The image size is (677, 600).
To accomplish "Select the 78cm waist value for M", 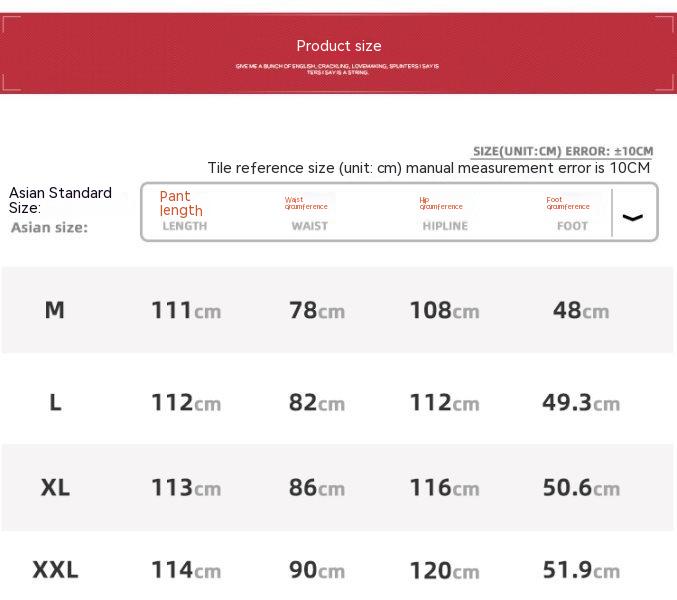I will click(x=316, y=310).
